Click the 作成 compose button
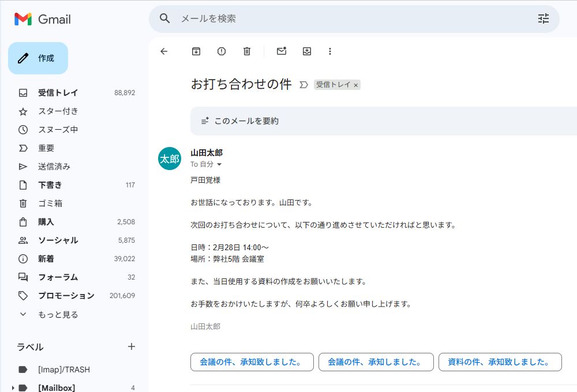The image size is (577, 392). (x=38, y=58)
